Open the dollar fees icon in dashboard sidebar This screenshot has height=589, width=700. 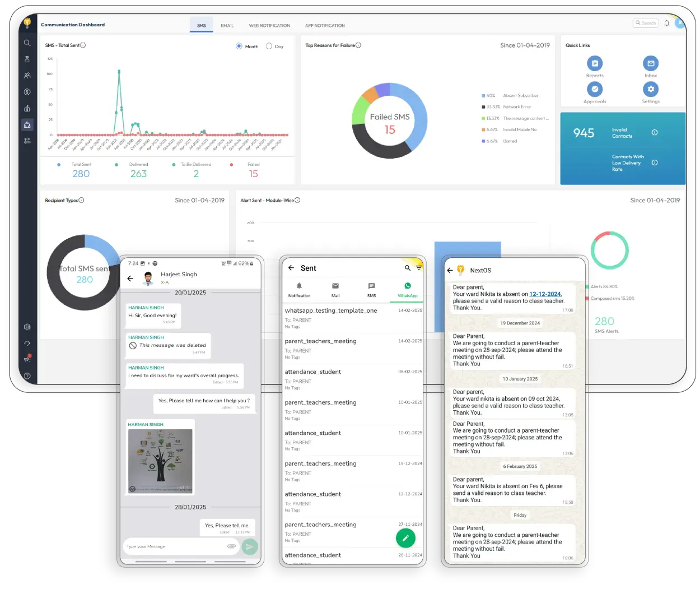27,92
